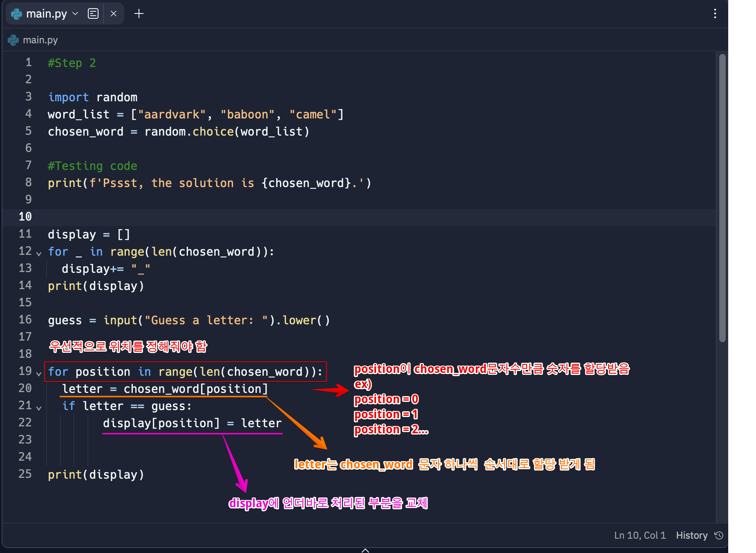Click line number 10 in the gutter
Image resolution: width=756 pixels, height=553 pixels.
coord(25,217)
